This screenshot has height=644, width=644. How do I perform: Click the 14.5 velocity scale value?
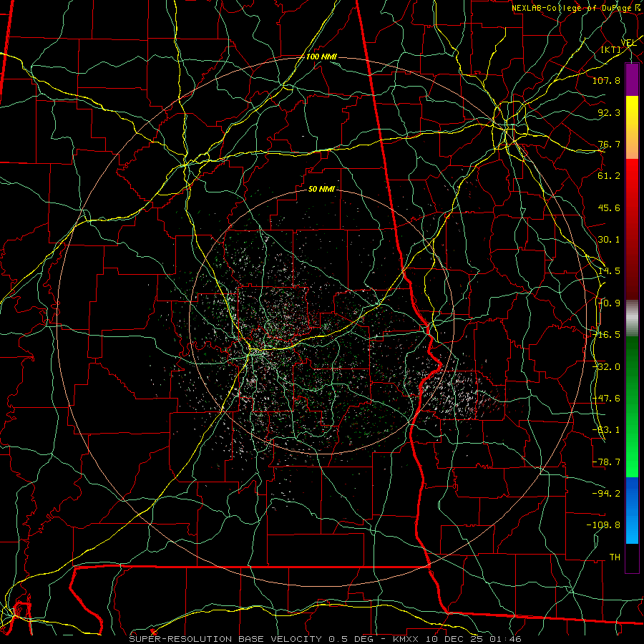point(609,271)
